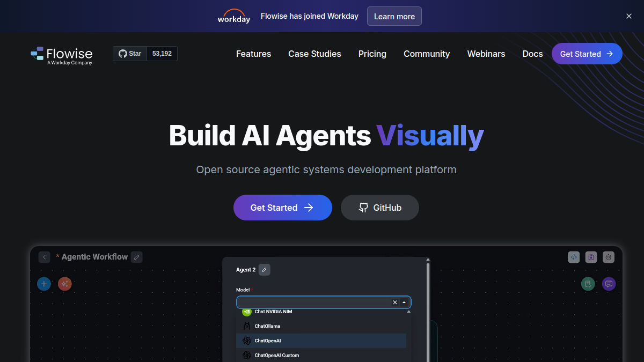Click the scroll-up arrow of the model list
This screenshot has width=644, height=362.
[409, 312]
